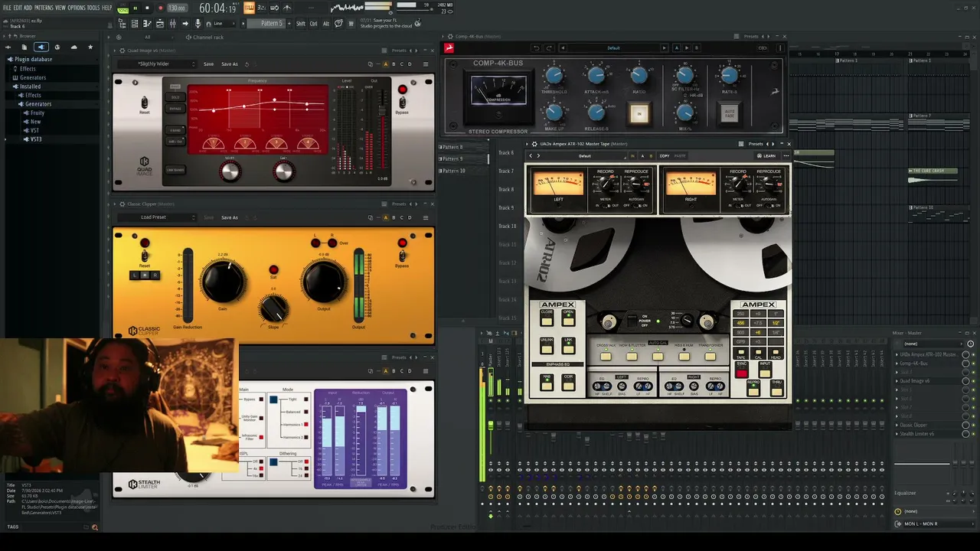This screenshot has width=980, height=551.
Task: Click the Alt key button in toolbar
Action: click(x=326, y=24)
